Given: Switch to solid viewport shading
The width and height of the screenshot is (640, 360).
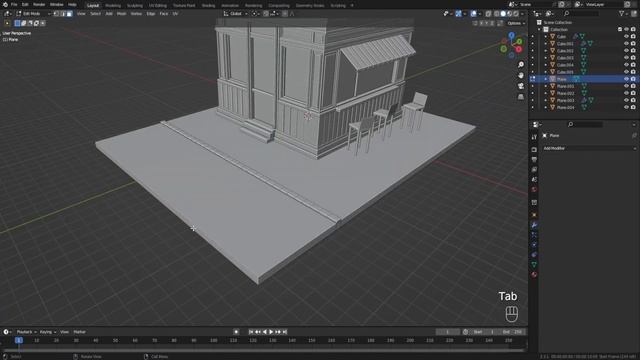Looking at the screenshot, I should pos(503,13).
